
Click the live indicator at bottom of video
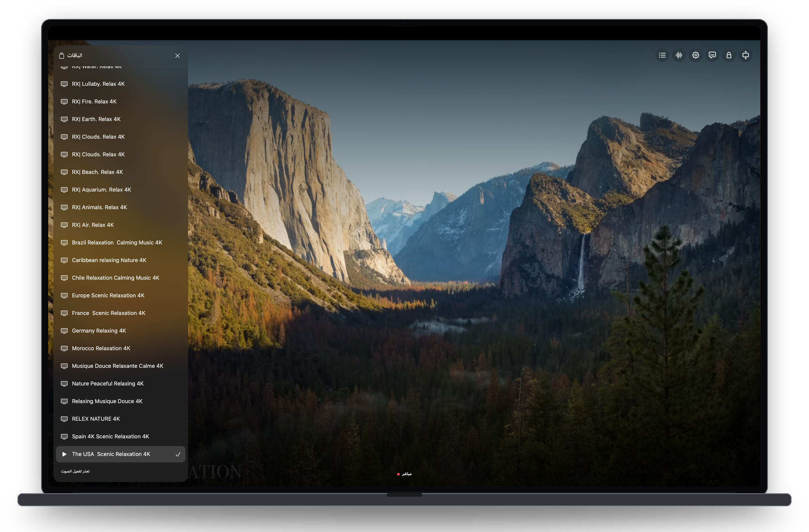404,474
